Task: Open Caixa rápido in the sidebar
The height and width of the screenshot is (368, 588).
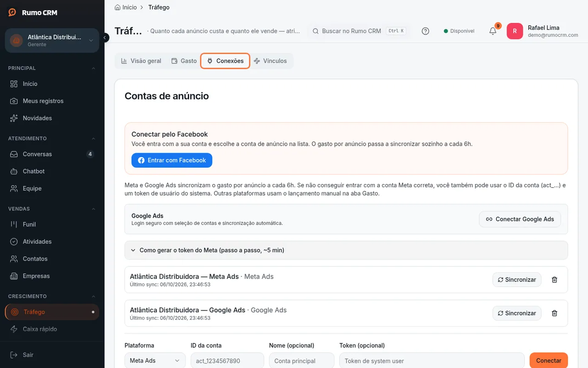Action: coord(52,329)
